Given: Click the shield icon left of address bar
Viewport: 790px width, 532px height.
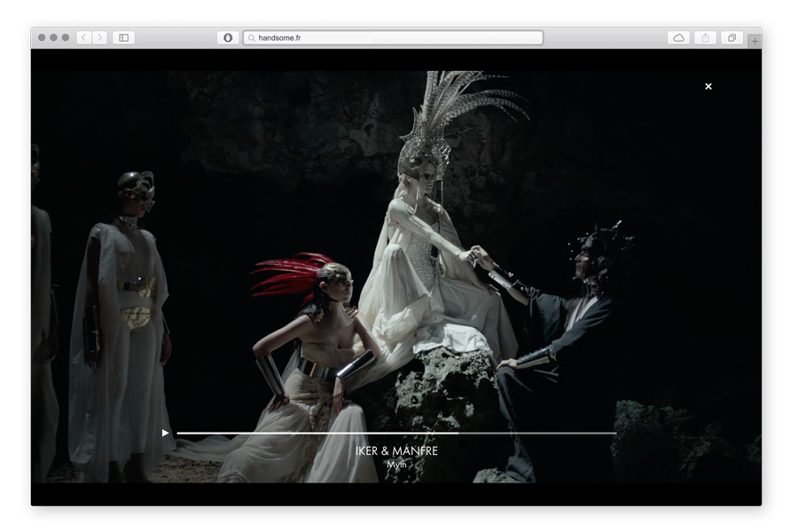Looking at the screenshot, I should pos(228,38).
